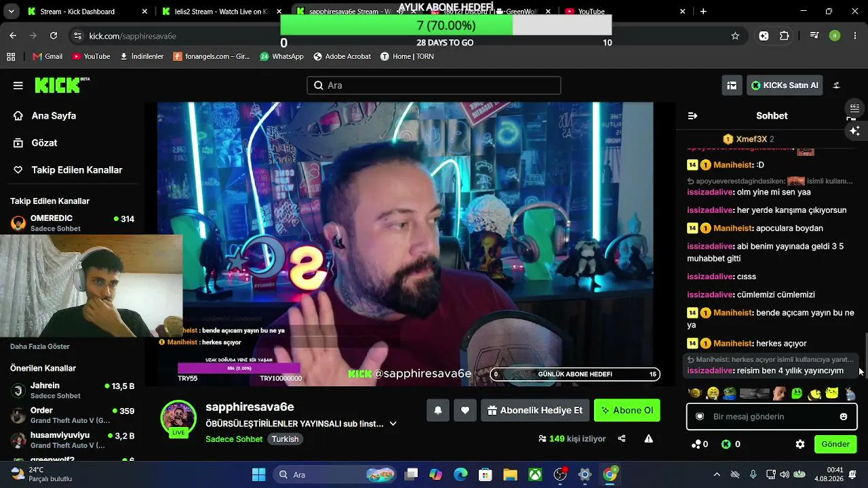Open File Explorer from the taskbar
The image size is (868, 488).
coord(510,474)
